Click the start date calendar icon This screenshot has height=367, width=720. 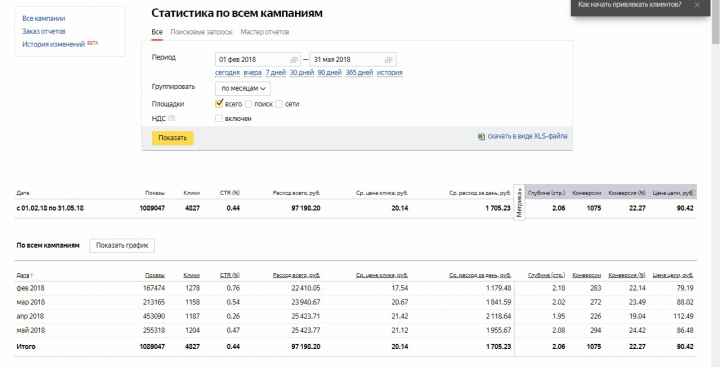pyautogui.click(x=294, y=60)
